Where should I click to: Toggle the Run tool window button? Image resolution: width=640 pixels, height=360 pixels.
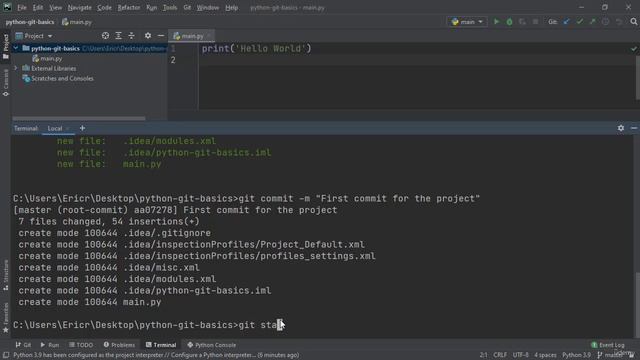[x=49, y=345]
